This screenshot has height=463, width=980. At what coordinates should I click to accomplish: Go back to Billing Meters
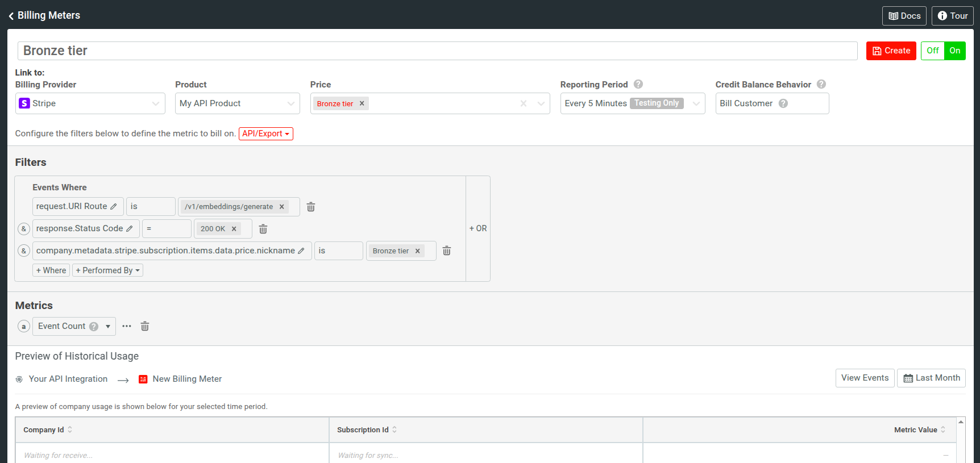tap(44, 15)
